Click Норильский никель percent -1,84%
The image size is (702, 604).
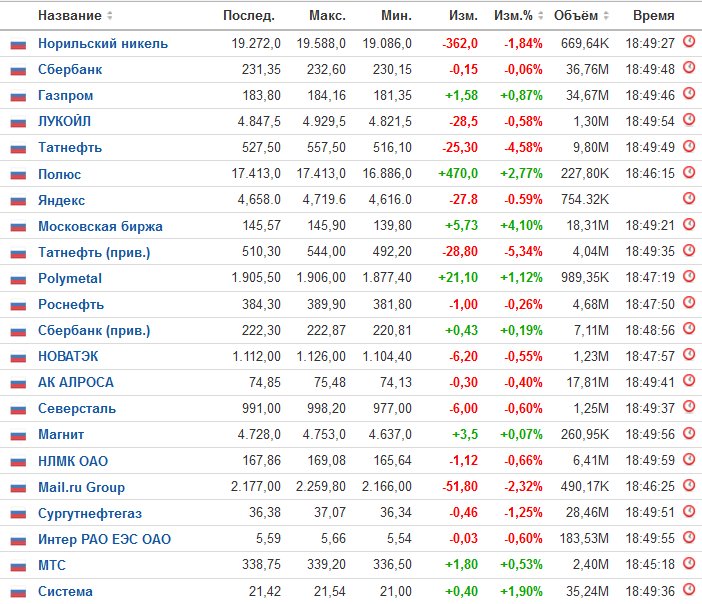tap(523, 43)
